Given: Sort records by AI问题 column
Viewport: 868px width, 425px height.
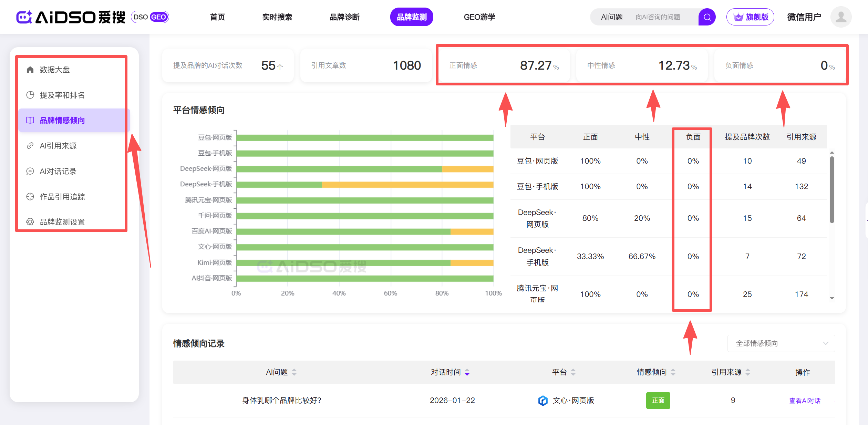Looking at the screenshot, I should click(x=294, y=372).
